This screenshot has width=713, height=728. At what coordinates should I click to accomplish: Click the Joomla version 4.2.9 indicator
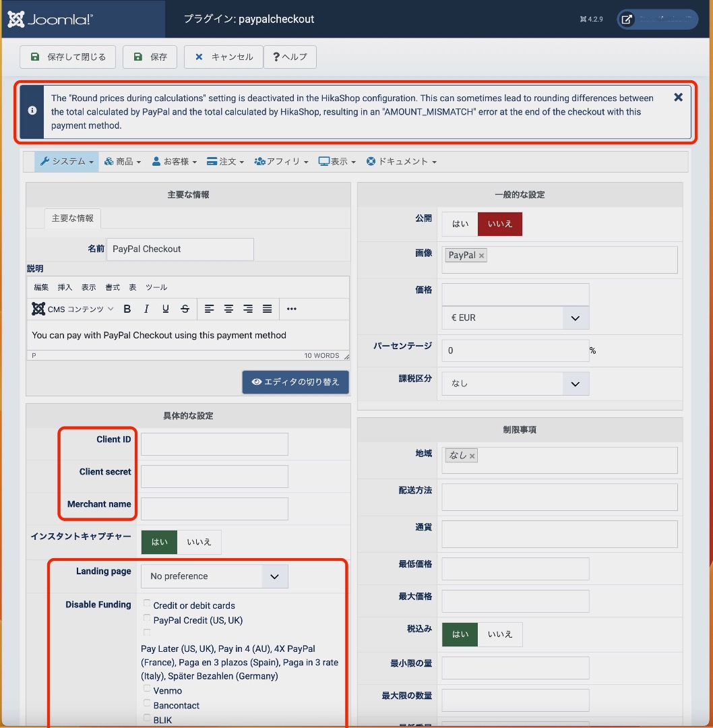(591, 19)
